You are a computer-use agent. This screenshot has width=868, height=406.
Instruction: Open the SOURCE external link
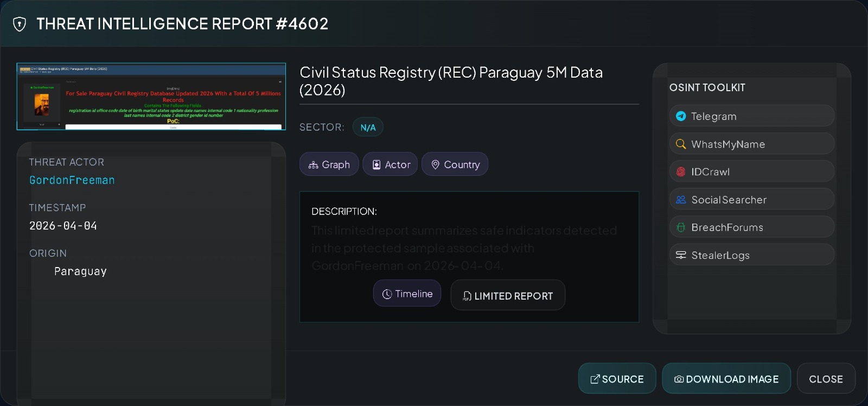click(617, 379)
